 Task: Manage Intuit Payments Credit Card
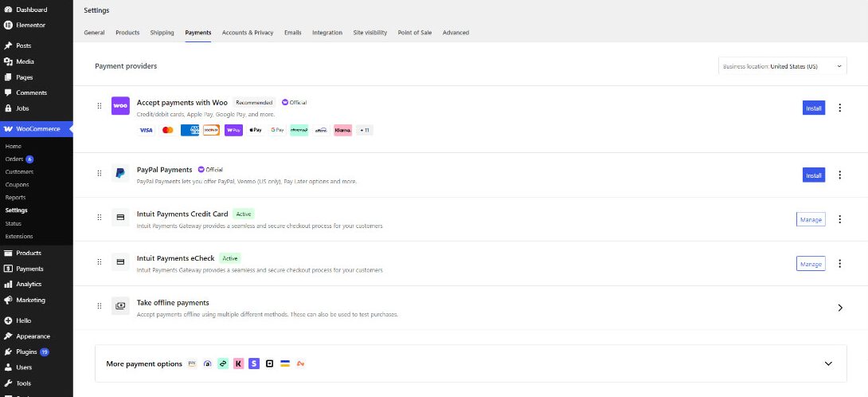(x=811, y=219)
